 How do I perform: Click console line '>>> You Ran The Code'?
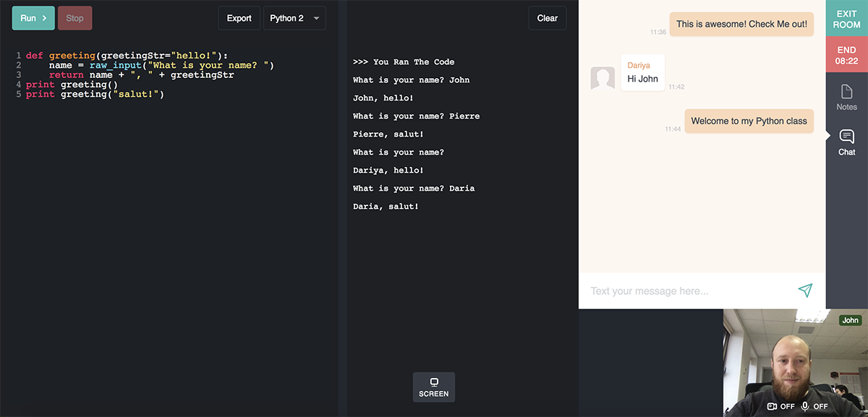tap(404, 62)
